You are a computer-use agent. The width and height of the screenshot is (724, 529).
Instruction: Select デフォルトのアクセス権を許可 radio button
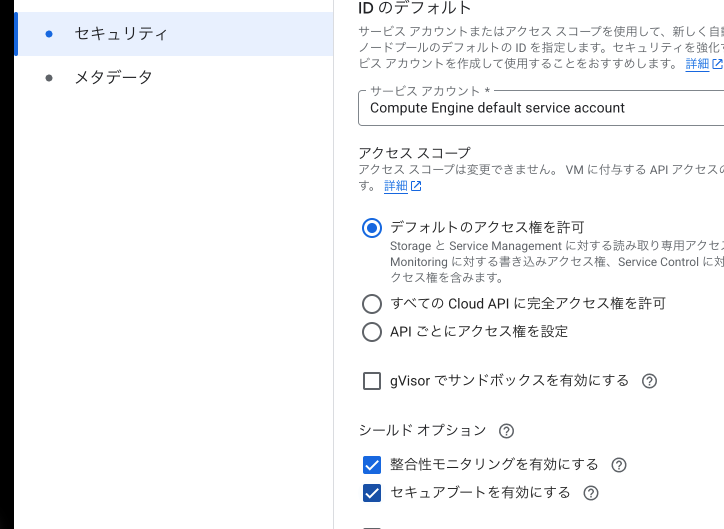pos(372,228)
